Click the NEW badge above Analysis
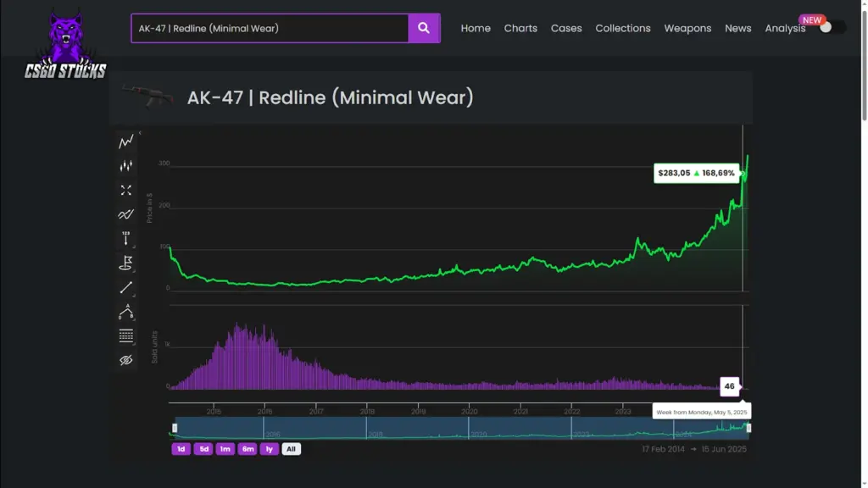The width and height of the screenshot is (868, 488). pyautogui.click(x=812, y=20)
